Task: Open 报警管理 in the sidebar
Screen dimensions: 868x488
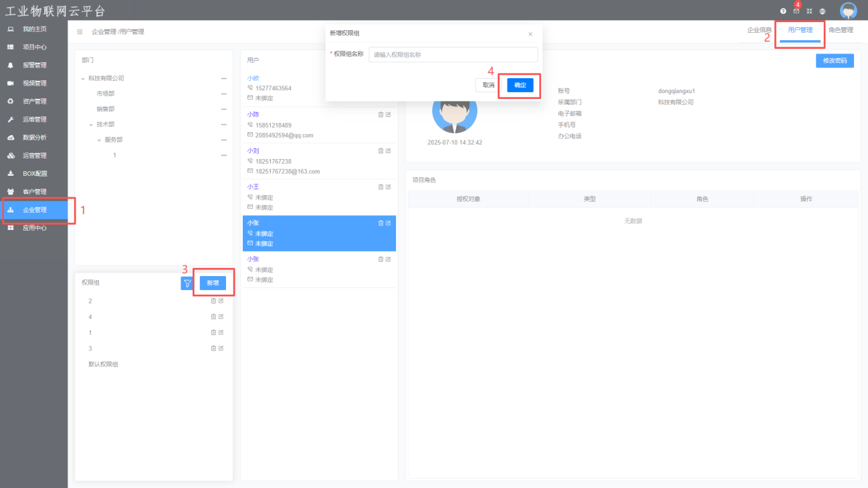Action: click(x=34, y=66)
